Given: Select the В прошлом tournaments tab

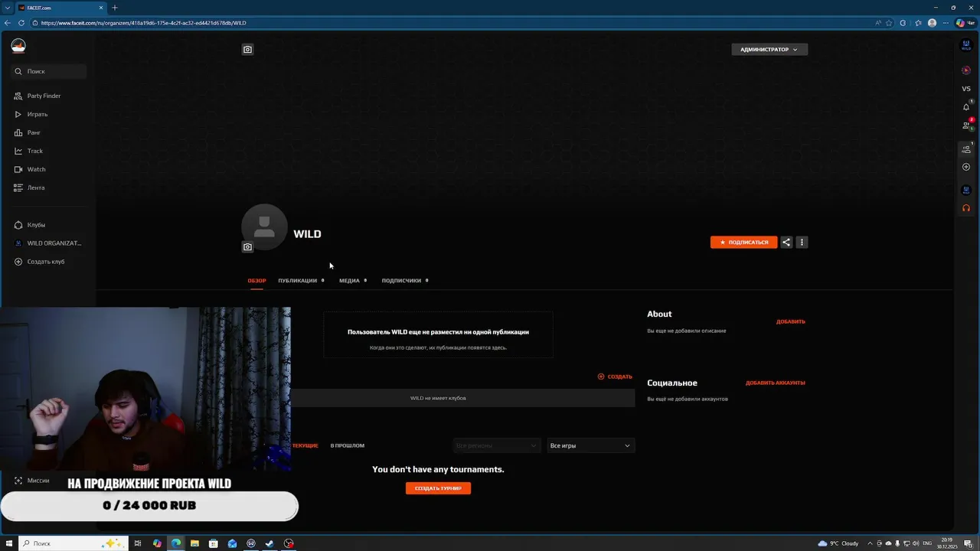Looking at the screenshot, I should click(348, 445).
